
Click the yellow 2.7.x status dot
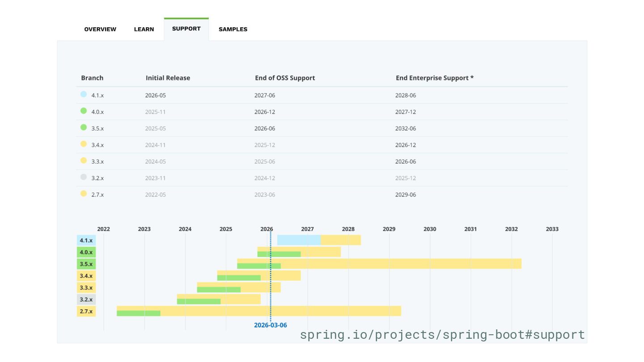coord(84,194)
